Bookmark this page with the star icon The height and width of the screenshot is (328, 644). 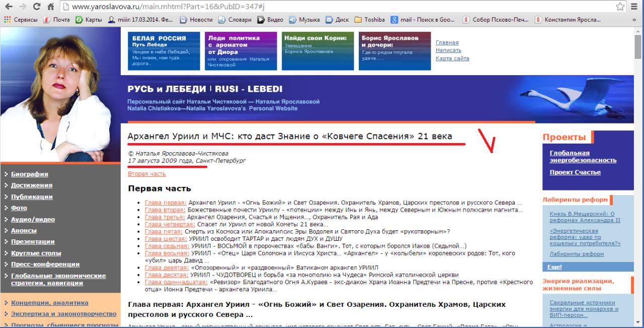(x=620, y=7)
